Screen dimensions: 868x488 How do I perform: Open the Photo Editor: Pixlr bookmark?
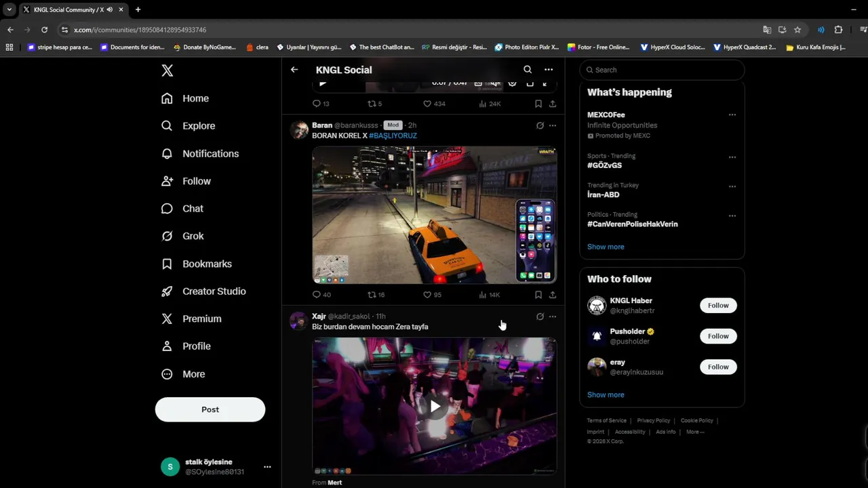pos(527,47)
